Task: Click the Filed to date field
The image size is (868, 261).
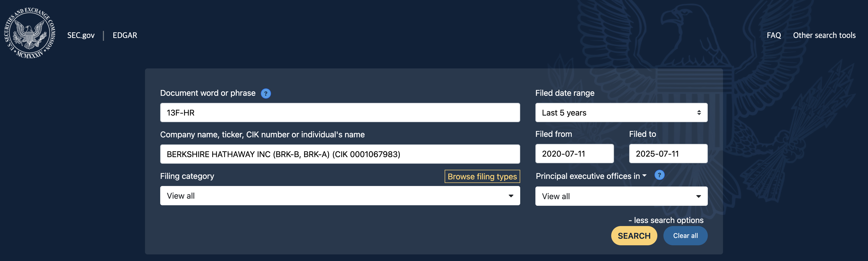Action: click(x=668, y=154)
